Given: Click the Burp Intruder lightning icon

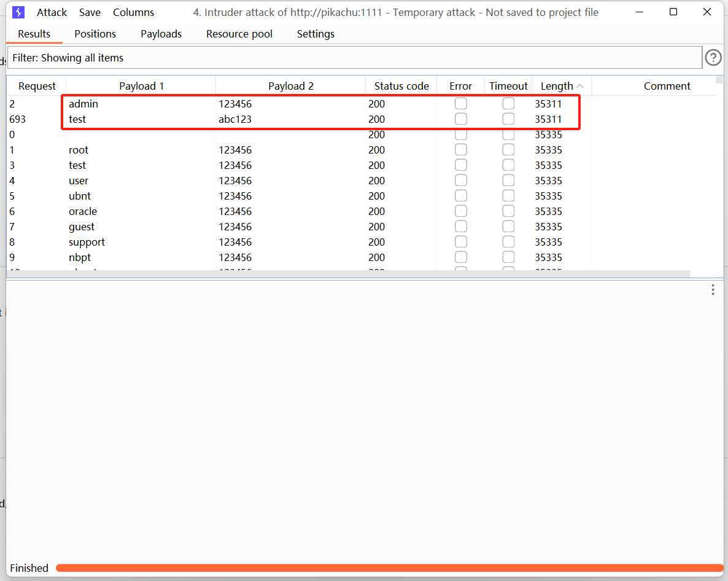Looking at the screenshot, I should tap(18, 12).
